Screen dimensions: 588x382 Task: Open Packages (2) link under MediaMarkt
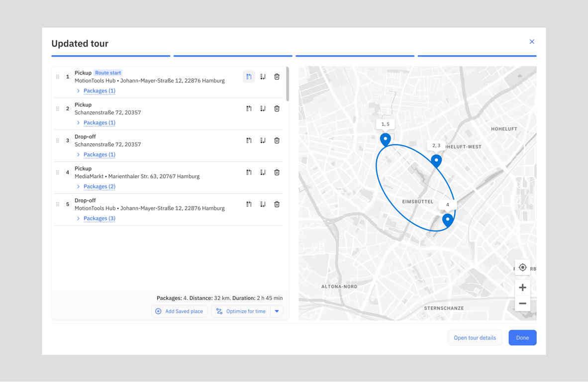pyautogui.click(x=99, y=187)
